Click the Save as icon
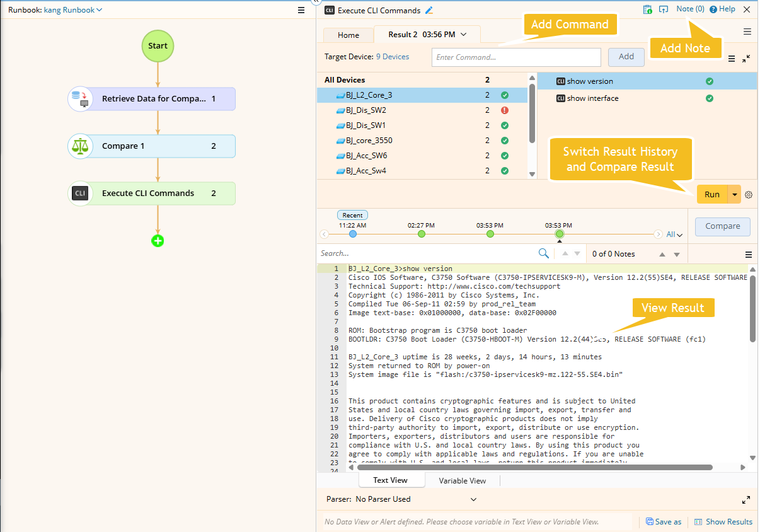 point(650,522)
